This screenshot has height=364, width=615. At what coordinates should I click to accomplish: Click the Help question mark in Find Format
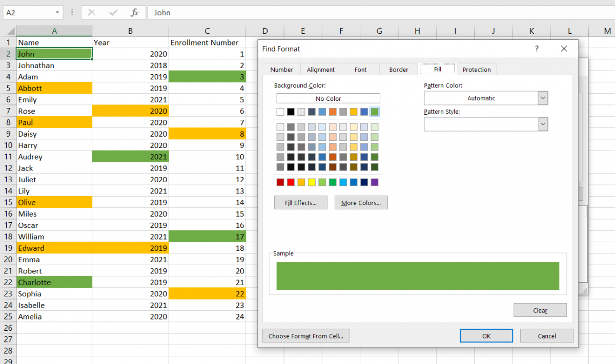click(537, 49)
